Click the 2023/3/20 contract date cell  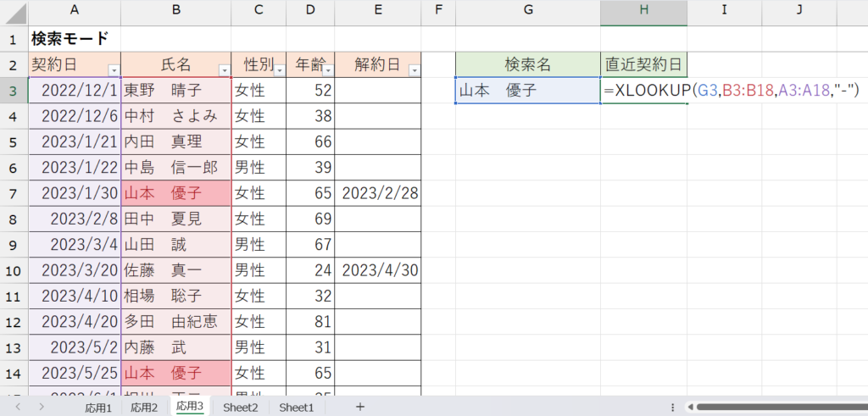(75, 270)
